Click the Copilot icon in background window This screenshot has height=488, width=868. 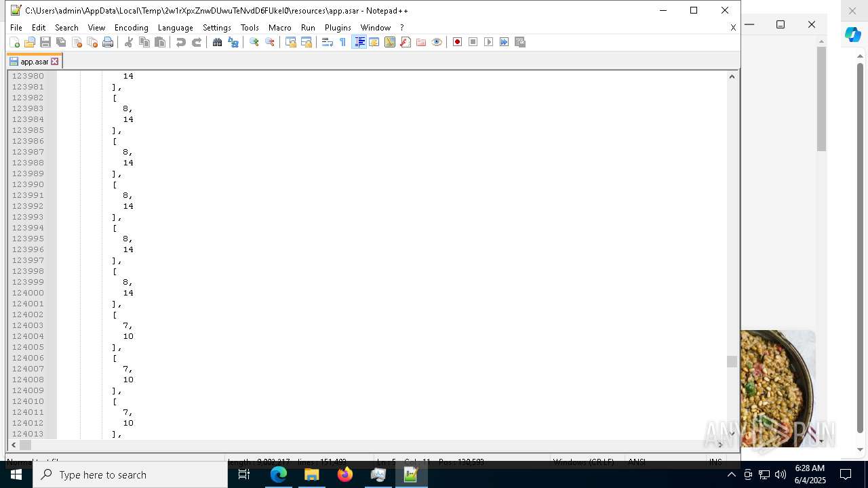[852, 35]
